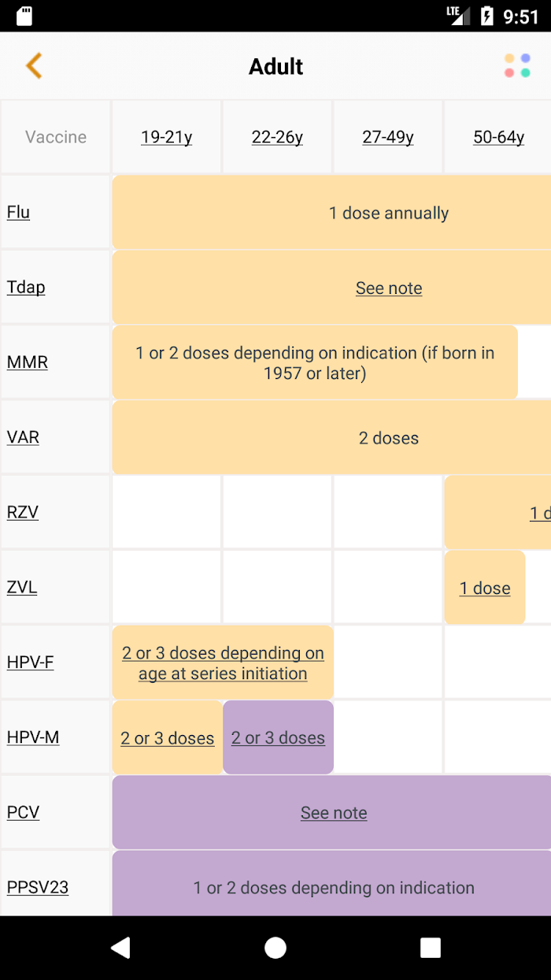Tap the Android recent apps square
The height and width of the screenshot is (980, 551).
[431, 948]
